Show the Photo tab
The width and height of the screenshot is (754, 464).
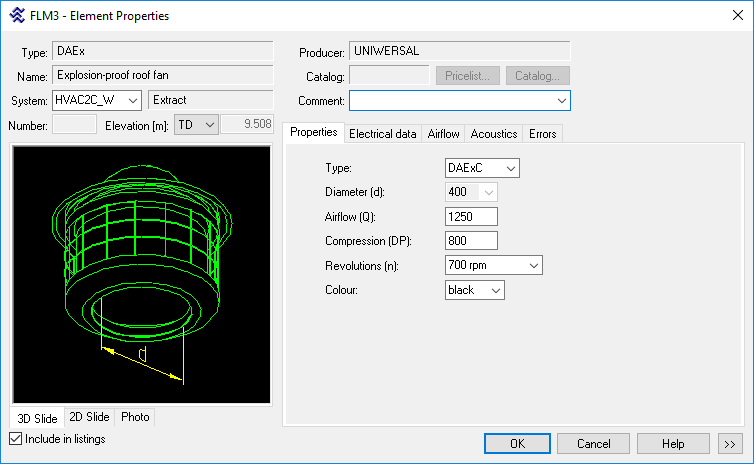coord(135,417)
